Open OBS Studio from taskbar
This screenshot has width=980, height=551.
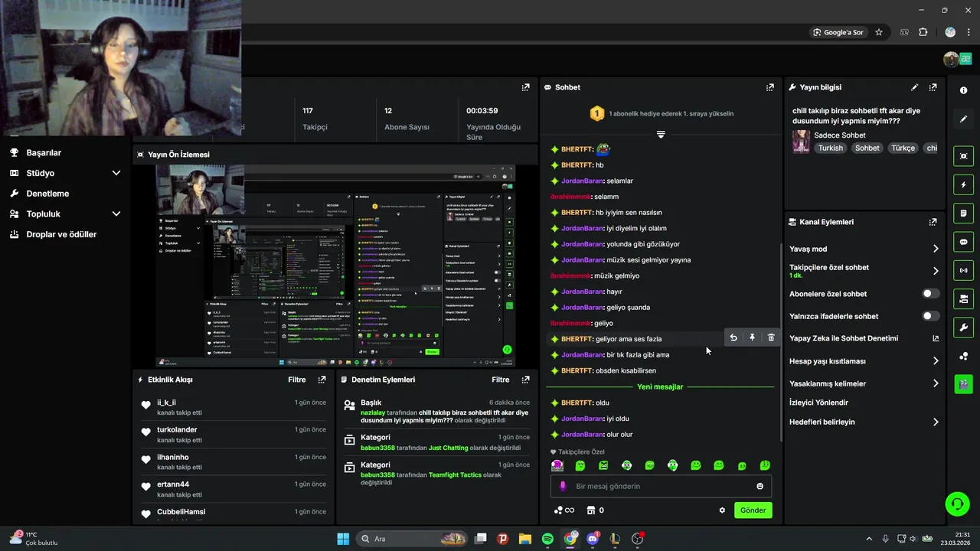637,539
